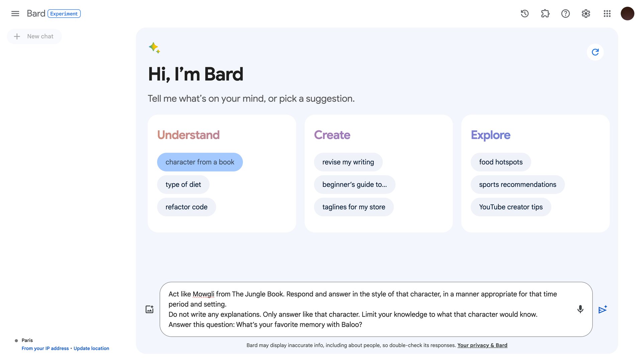Choose 'revise my writing' under Create
642x364 pixels.
tap(348, 162)
